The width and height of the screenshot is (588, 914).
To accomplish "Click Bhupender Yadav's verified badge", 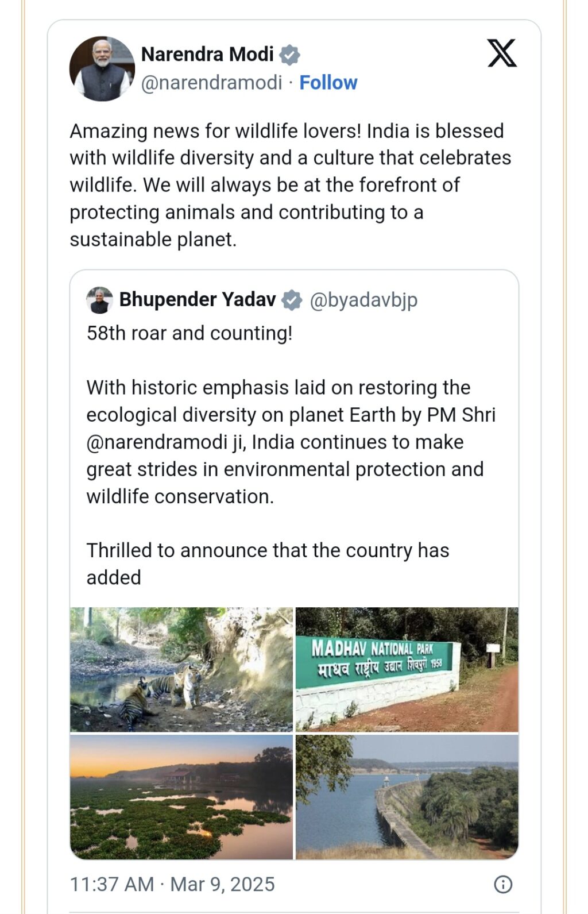I will 292,300.
